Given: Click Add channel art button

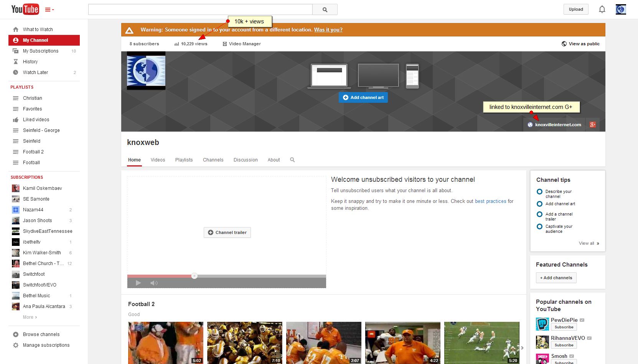Looking at the screenshot, I should [363, 97].
